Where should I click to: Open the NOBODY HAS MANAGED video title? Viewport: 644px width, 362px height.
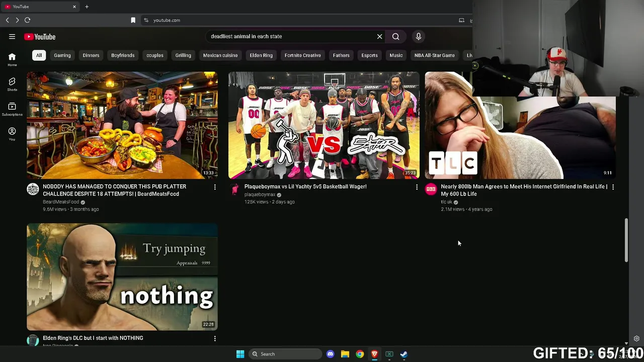[115, 190]
